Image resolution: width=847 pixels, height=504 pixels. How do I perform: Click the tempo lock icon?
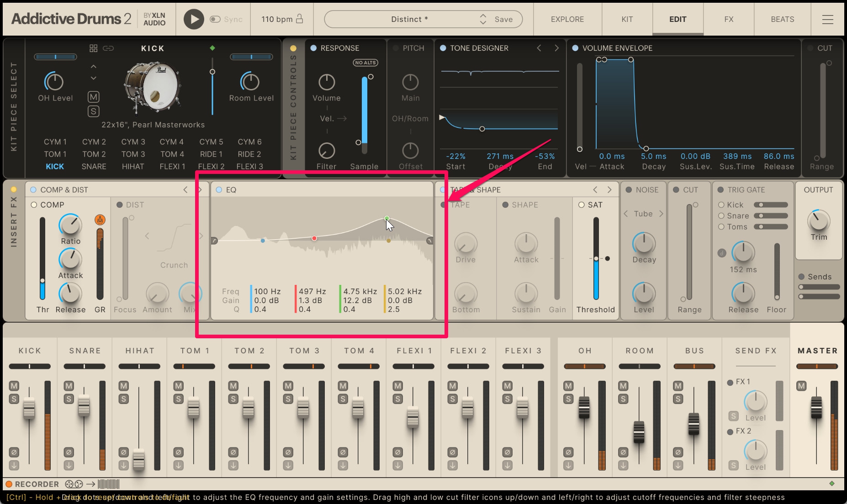[300, 19]
